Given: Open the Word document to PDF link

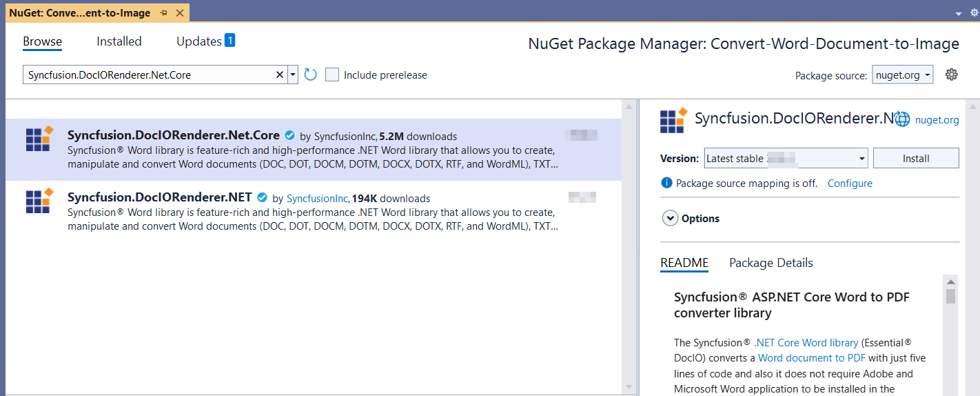Looking at the screenshot, I should pos(812,357).
